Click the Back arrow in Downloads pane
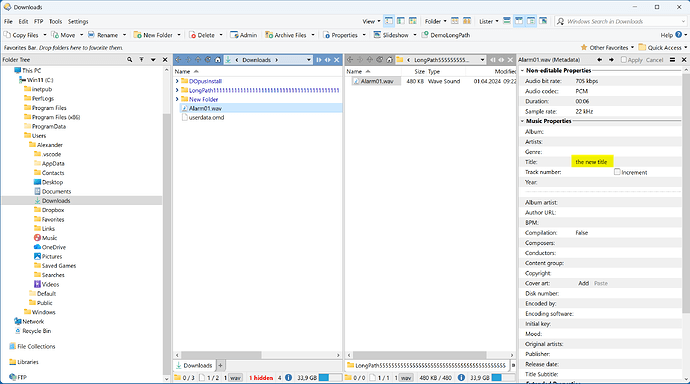This screenshot has height=384, width=690. (178, 60)
